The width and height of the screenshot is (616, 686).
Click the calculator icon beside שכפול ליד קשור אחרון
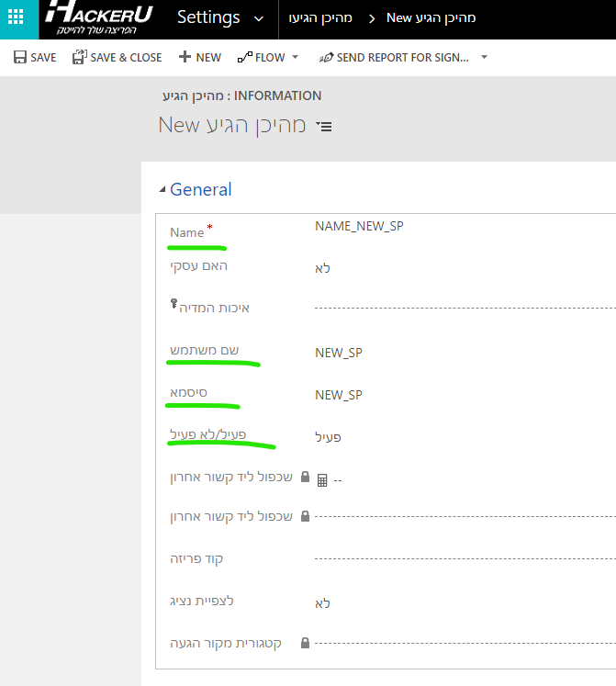(x=321, y=479)
